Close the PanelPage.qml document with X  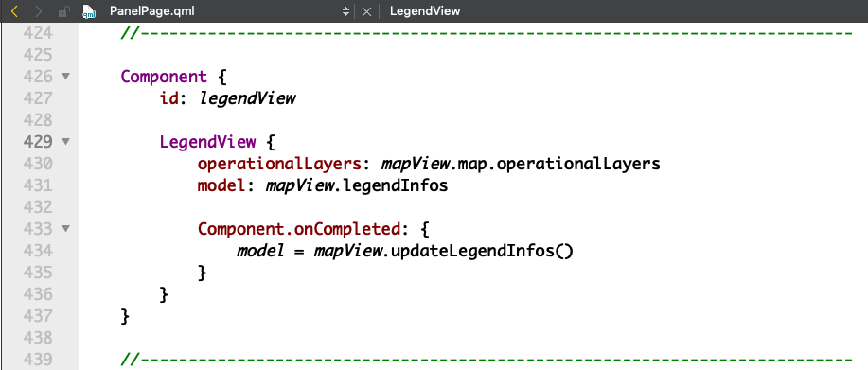[366, 11]
